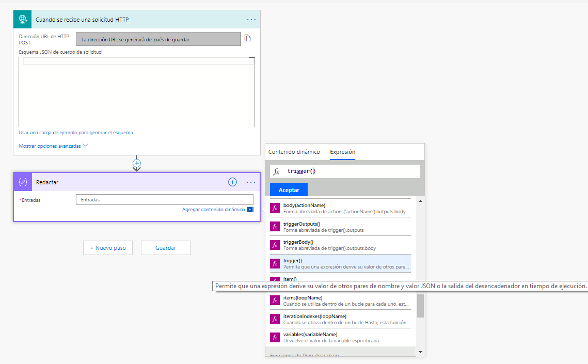Click the plus icon to insert a step
The height and width of the screenshot is (364, 588).
point(136,163)
